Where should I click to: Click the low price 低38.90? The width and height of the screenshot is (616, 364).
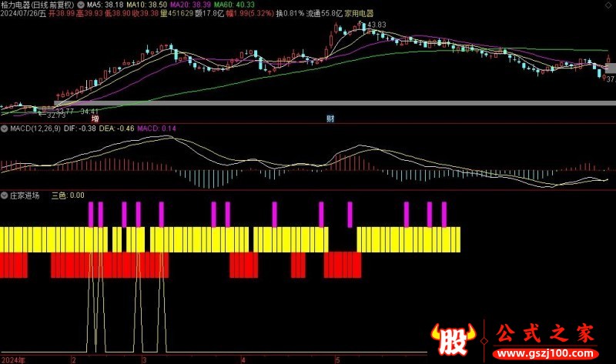(x=117, y=13)
